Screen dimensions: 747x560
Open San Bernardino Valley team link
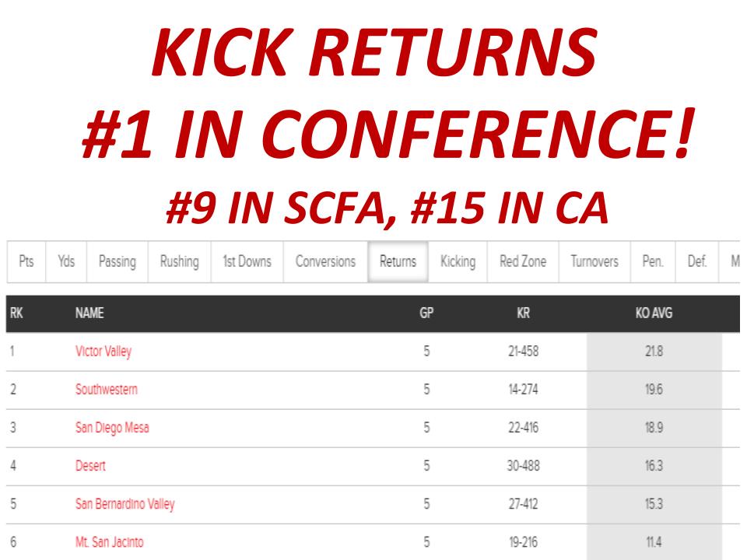124,504
